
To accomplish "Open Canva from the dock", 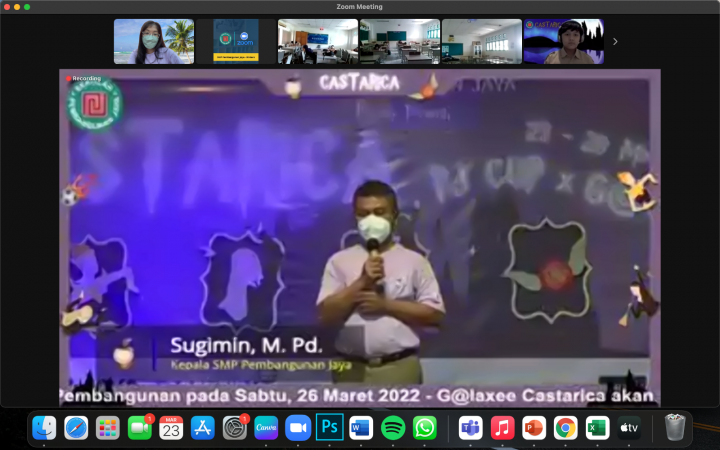I will pos(266,428).
